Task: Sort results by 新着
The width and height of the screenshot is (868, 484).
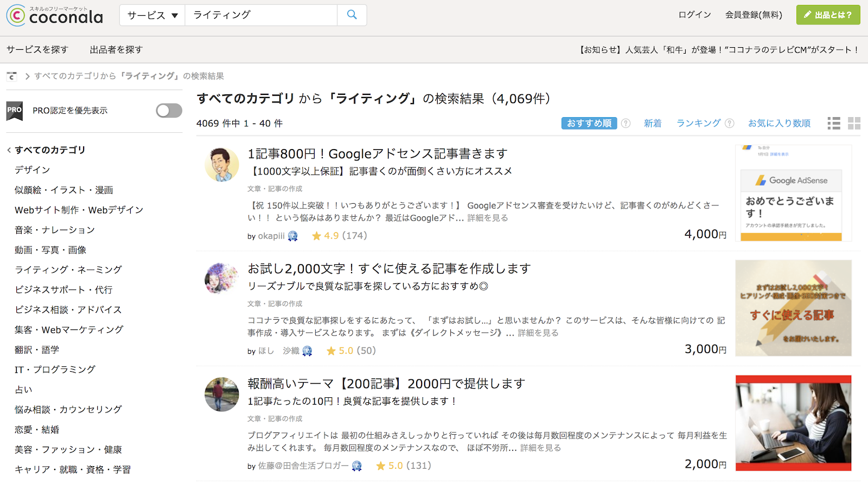Action: (653, 124)
